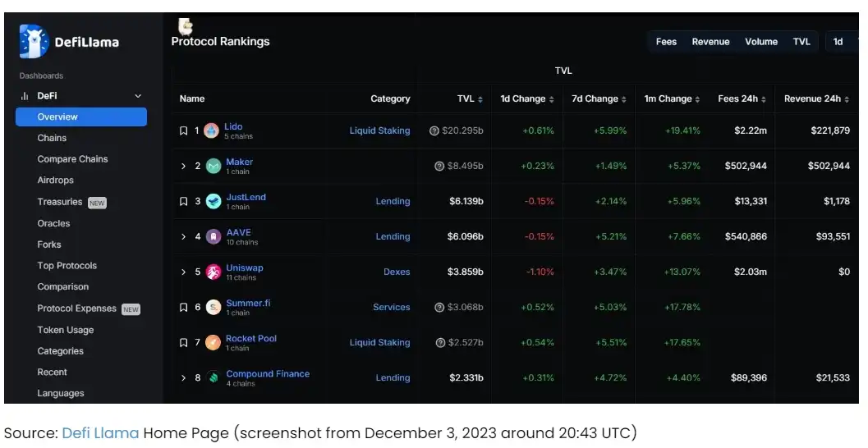Expand the Maker protocol row
The width and height of the screenshot is (868, 448).
[x=184, y=166]
